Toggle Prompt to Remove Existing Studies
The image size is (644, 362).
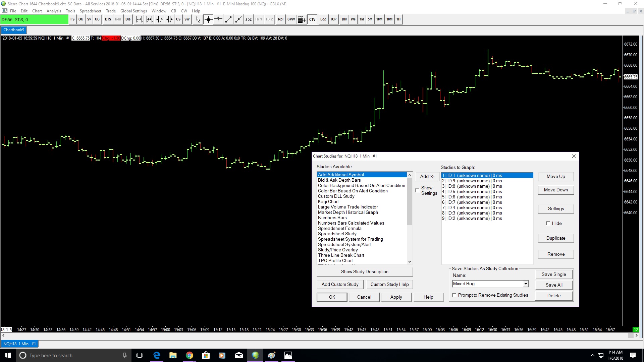click(x=454, y=295)
